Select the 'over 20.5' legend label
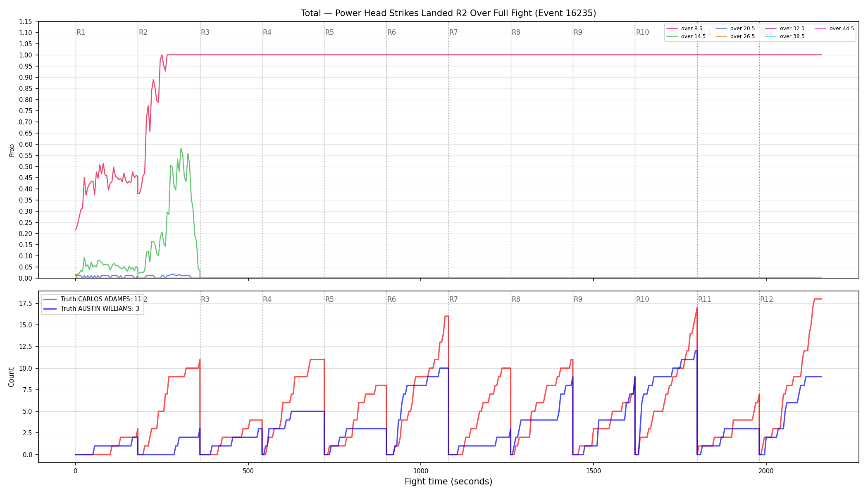This screenshot has width=868, height=496. click(742, 29)
